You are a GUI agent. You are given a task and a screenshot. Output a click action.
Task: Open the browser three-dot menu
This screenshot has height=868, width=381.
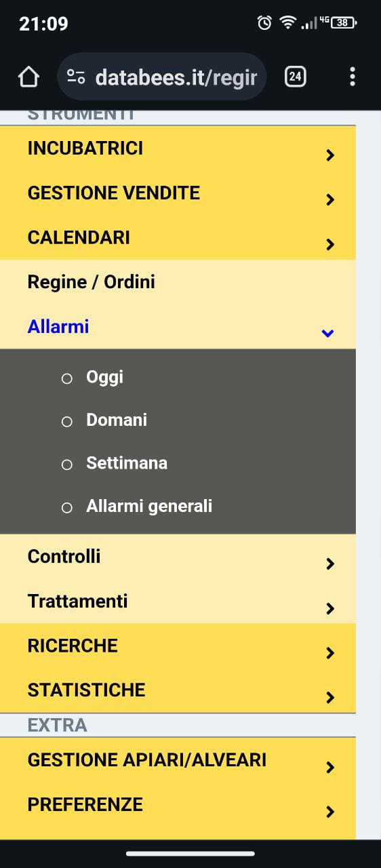tap(352, 77)
